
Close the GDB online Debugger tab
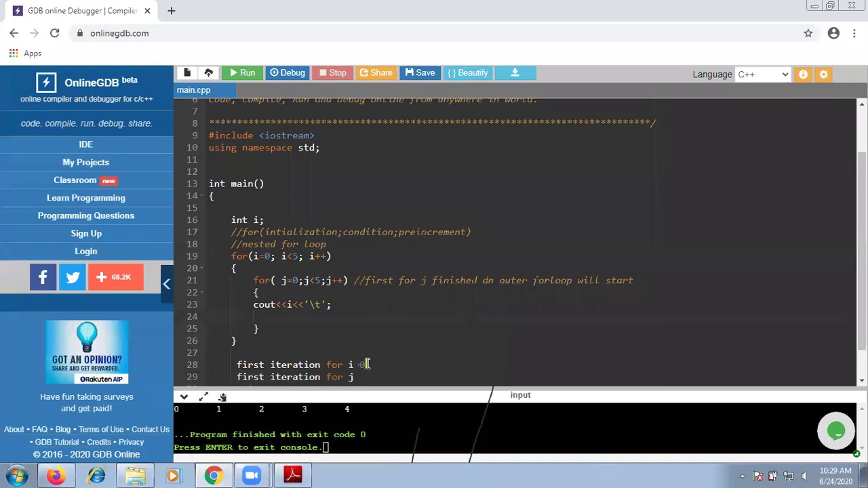coord(147,11)
